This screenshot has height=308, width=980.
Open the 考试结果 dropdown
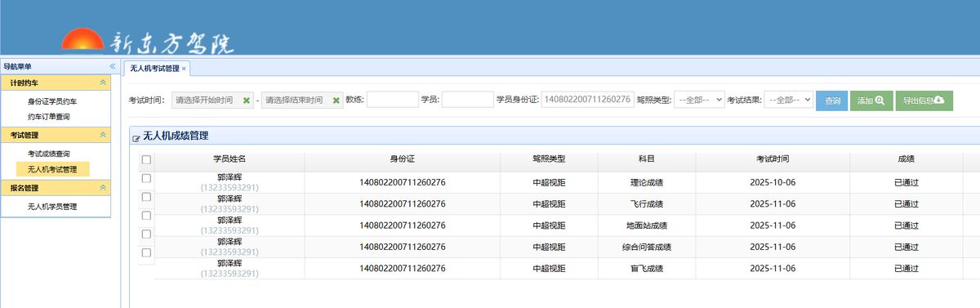788,100
